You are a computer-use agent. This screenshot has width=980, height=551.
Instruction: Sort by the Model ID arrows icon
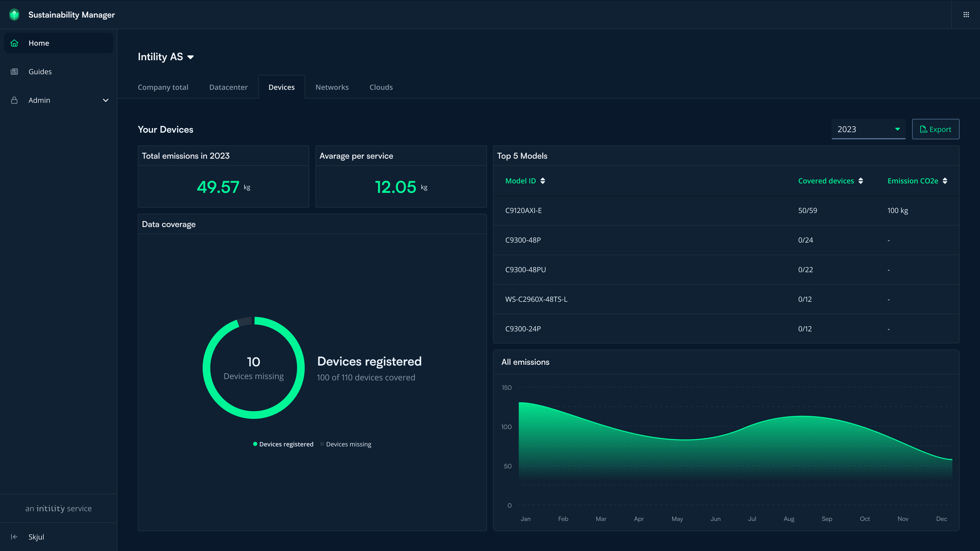point(543,181)
